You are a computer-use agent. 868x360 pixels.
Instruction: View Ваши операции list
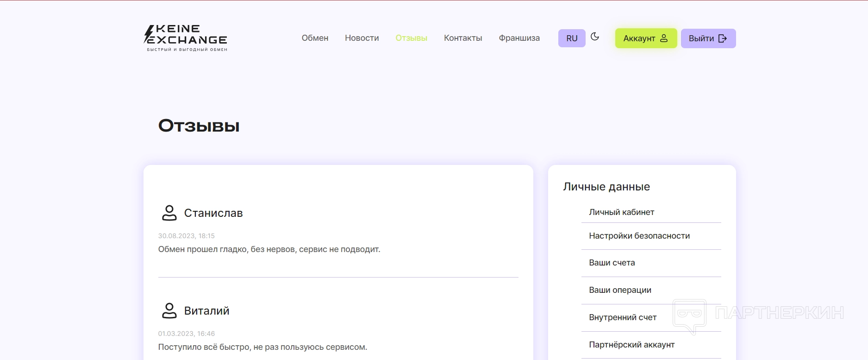click(x=620, y=290)
